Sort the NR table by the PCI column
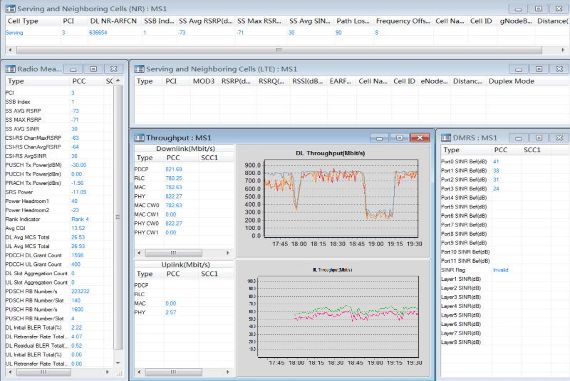 point(68,21)
